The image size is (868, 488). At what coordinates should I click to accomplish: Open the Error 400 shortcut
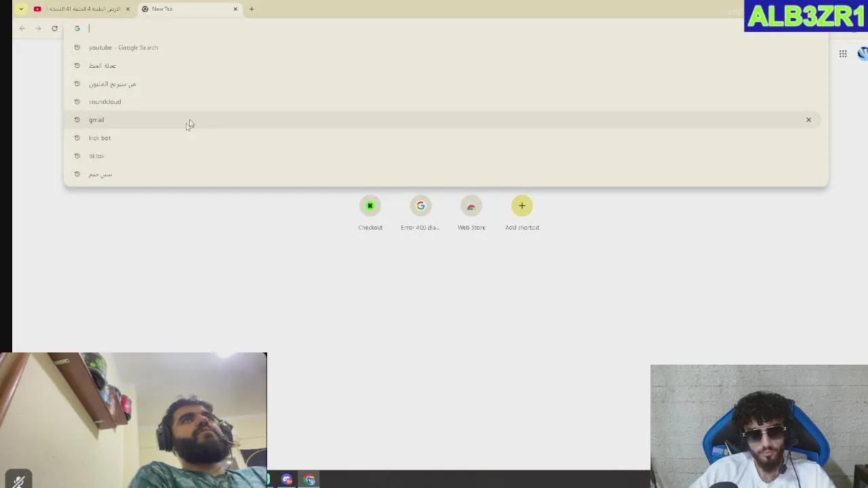(x=420, y=213)
